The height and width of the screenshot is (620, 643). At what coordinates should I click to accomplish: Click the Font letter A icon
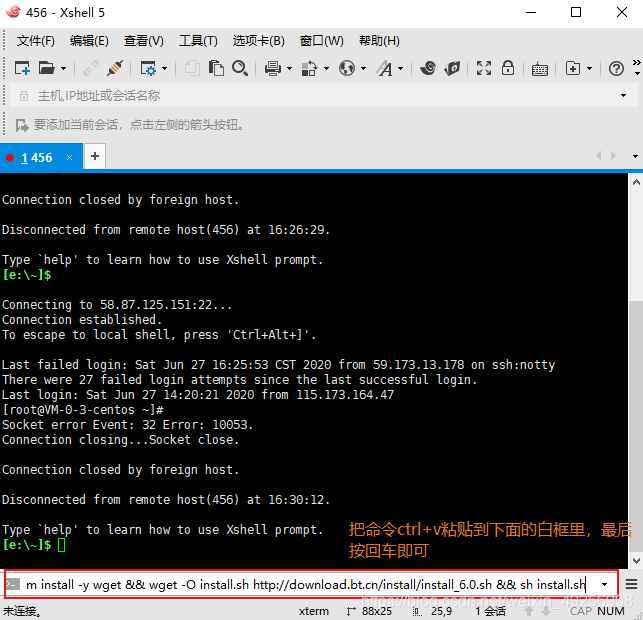385,68
